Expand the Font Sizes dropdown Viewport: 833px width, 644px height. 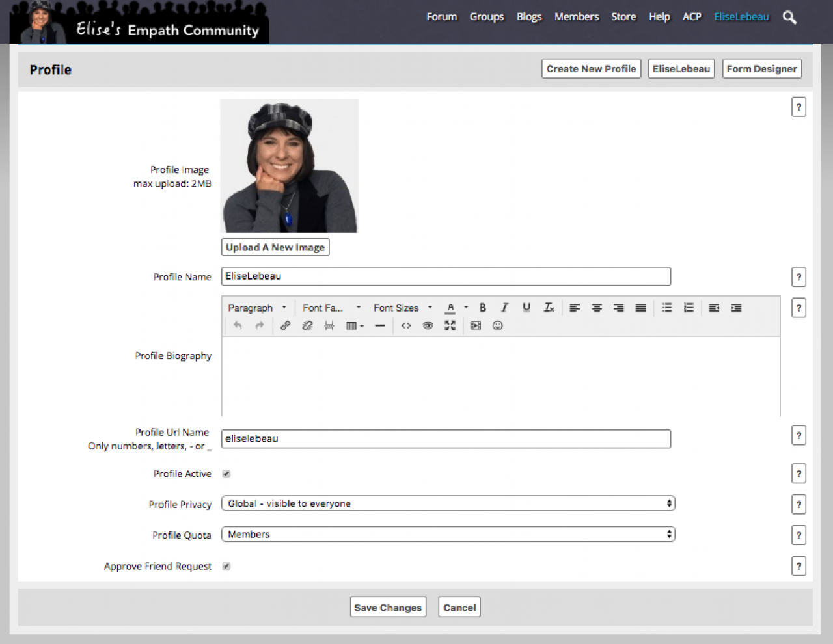click(x=402, y=308)
